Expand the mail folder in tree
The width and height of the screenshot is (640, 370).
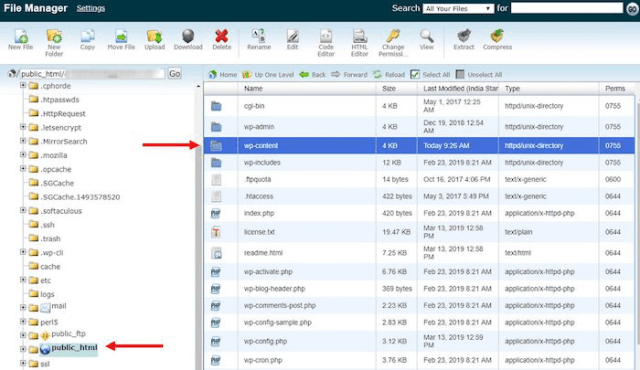coord(23,308)
